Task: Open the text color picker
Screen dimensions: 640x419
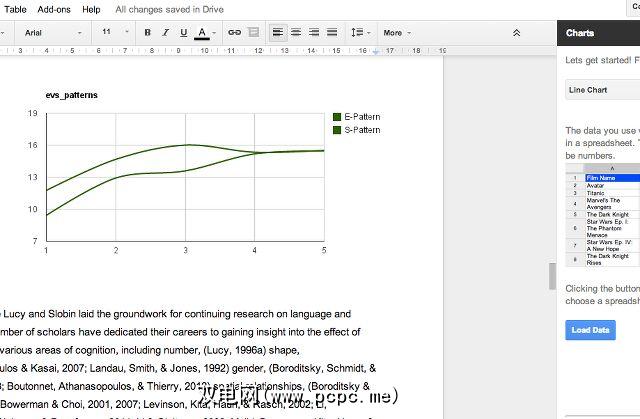Action: click(x=204, y=32)
